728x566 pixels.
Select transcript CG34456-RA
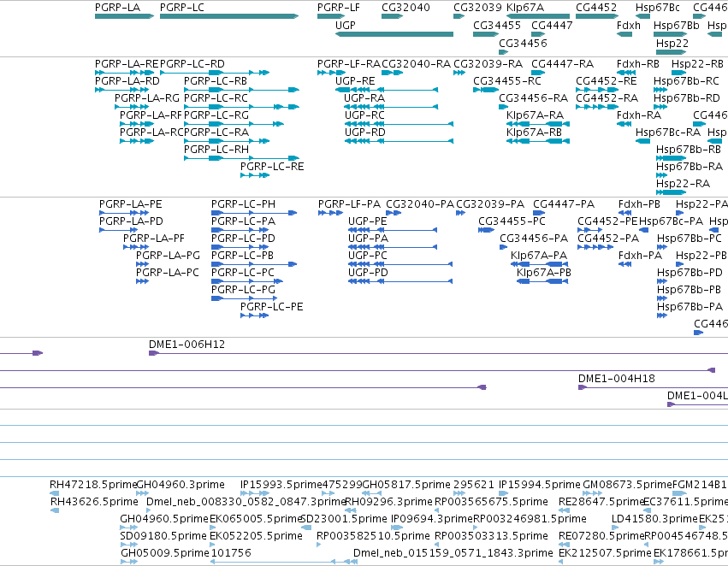click(x=534, y=98)
